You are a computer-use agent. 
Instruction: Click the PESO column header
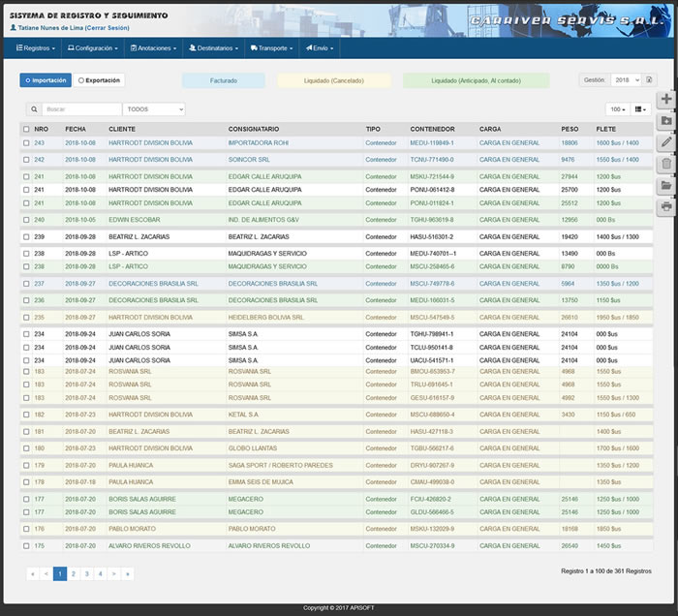570,129
